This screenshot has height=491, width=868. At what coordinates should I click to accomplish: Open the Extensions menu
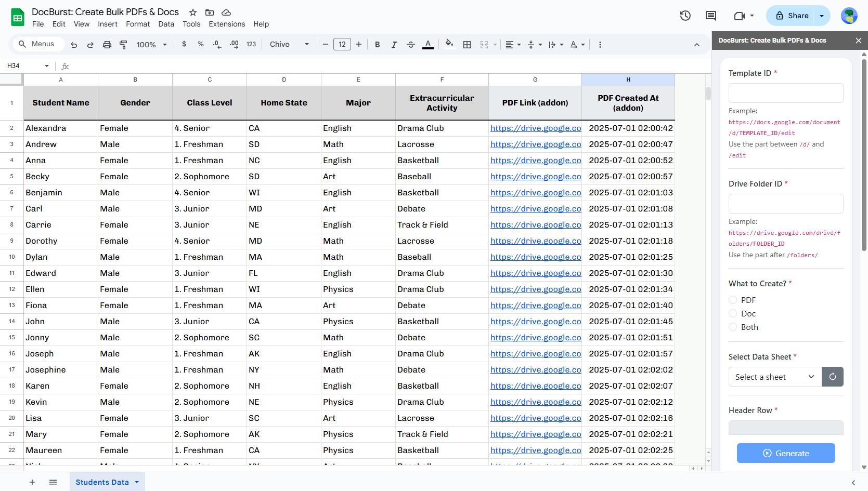tap(226, 24)
